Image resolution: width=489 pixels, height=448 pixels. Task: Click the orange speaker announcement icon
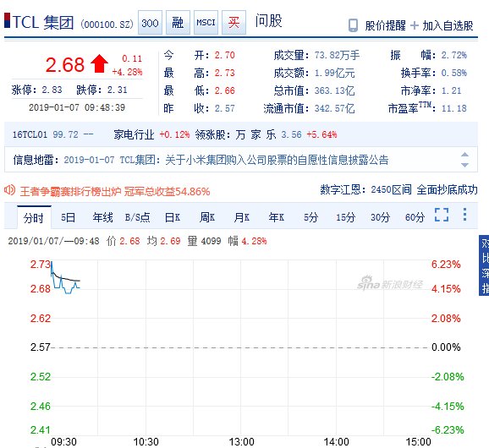point(9,189)
